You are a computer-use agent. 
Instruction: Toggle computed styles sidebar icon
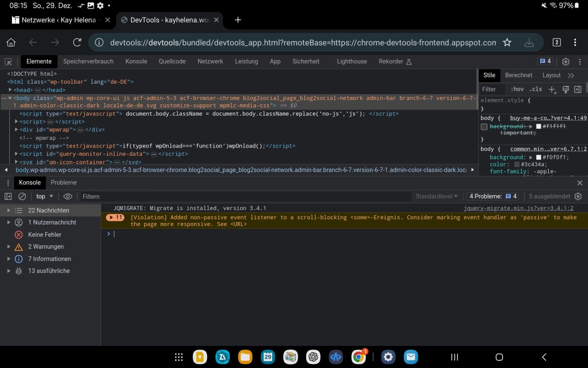578,90
